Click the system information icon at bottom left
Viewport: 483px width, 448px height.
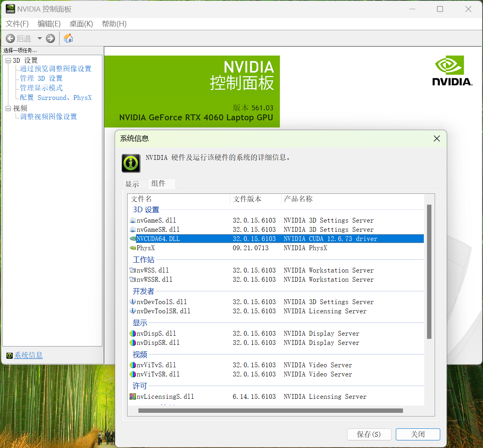10,356
